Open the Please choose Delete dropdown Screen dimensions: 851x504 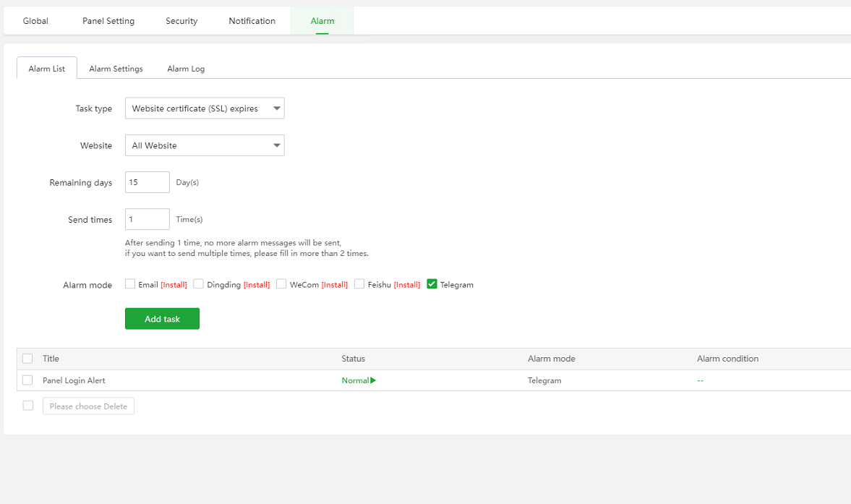click(x=88, y=406)
